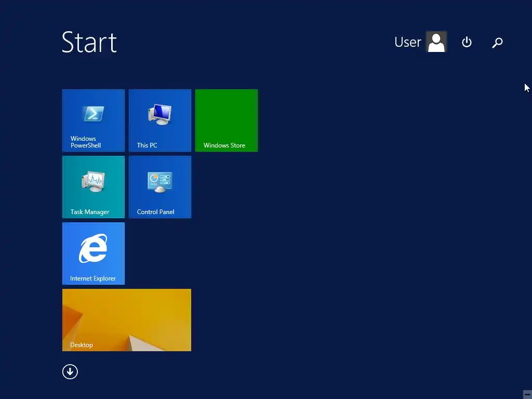Click the User account picture
This screenshot has height=399, width=532.
pyautogui.click(x=436, y=42)
